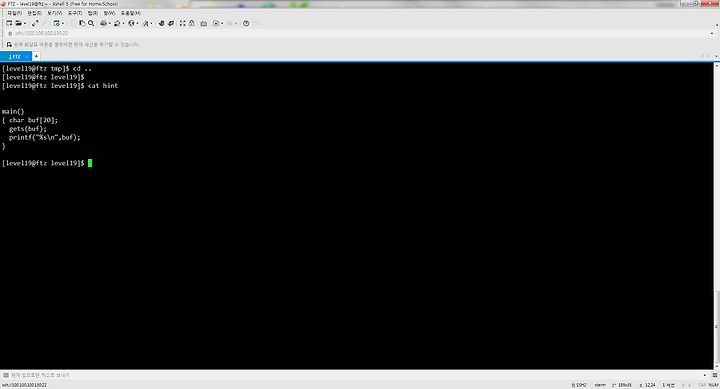
Task: Click the script record icon
Action: click(216, 23)
